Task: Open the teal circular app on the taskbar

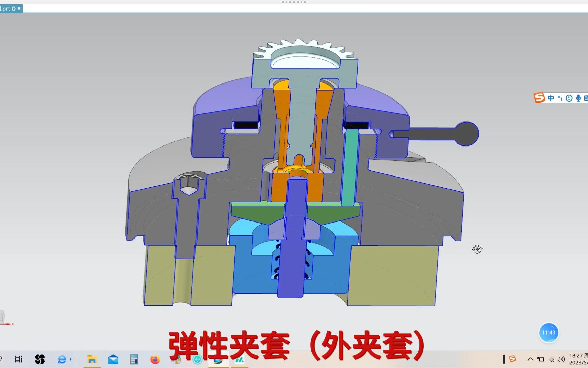Action: [x=197, y=359]
